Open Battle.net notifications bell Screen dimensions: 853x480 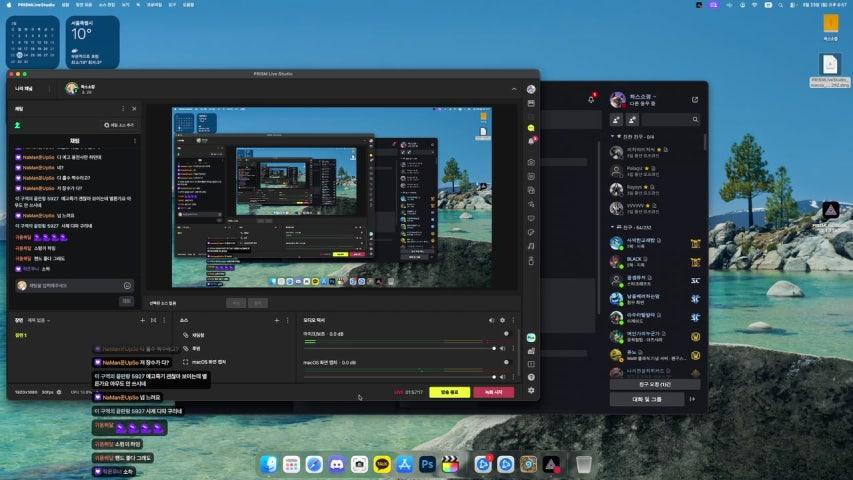coord(591,99)
